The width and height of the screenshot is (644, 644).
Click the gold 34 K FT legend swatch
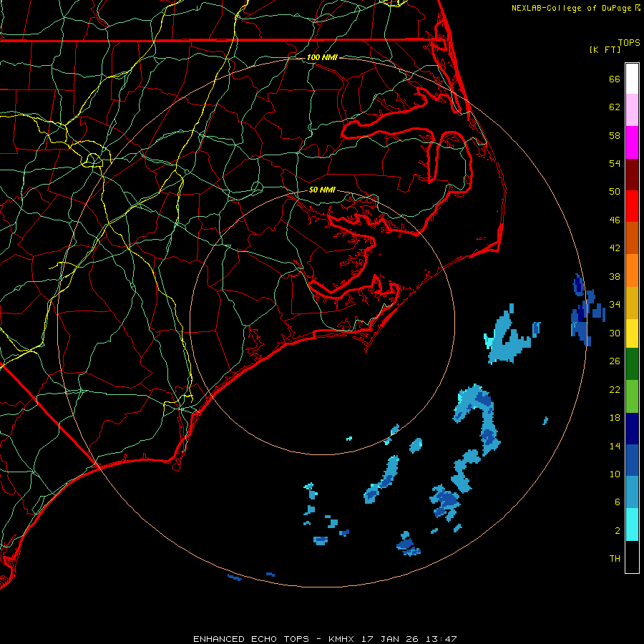[x=632, y=303]
